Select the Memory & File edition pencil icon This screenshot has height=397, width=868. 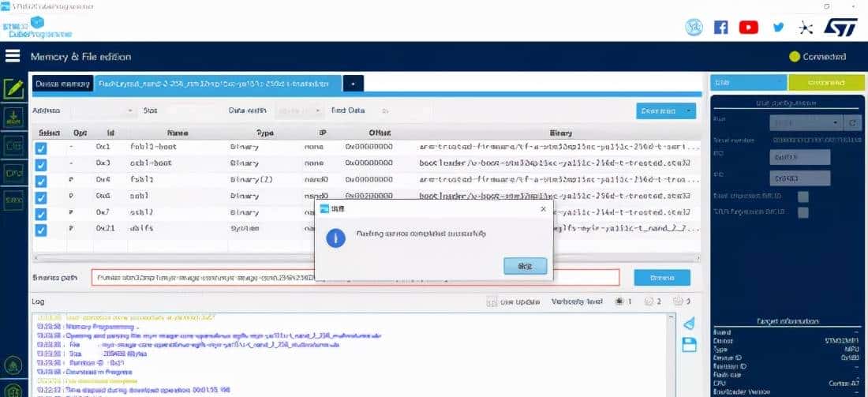click(13, 89)
